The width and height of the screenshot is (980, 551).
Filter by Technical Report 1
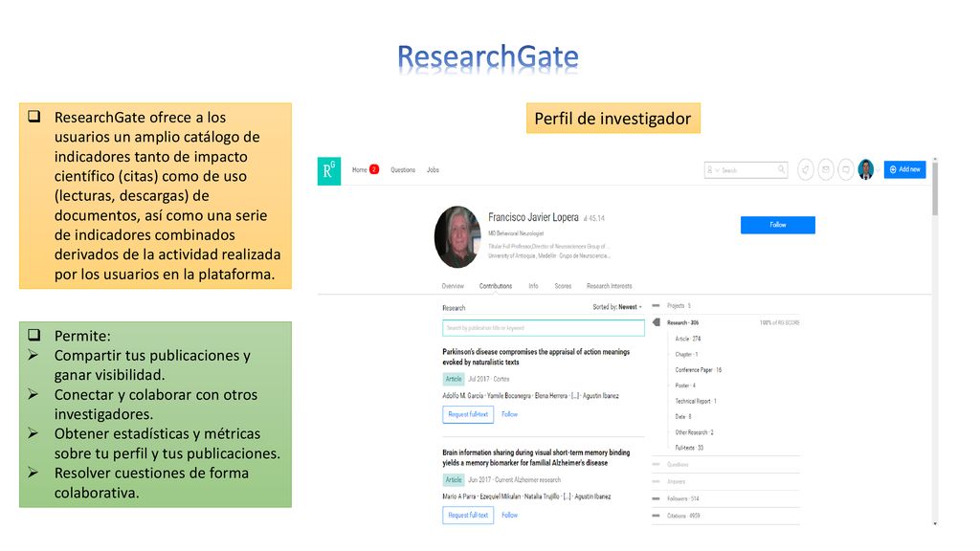click(696, 401)
